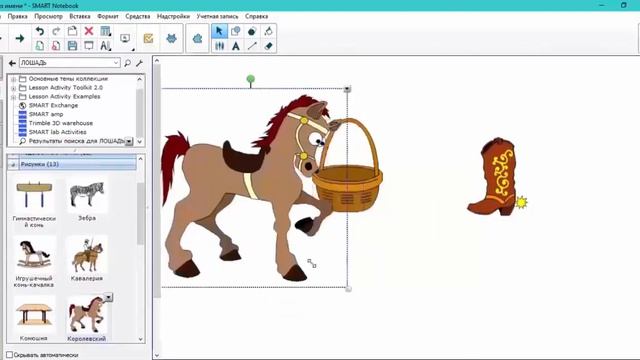Select SMART amp in gallery tree
The height and width of the screenshot is (360, 640).
coord(46,114)
